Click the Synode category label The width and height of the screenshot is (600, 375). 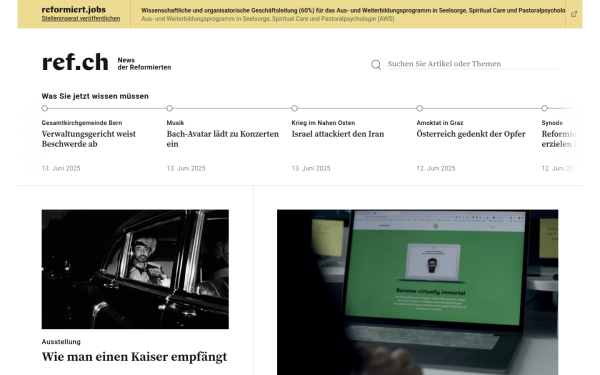pos(552,123)
